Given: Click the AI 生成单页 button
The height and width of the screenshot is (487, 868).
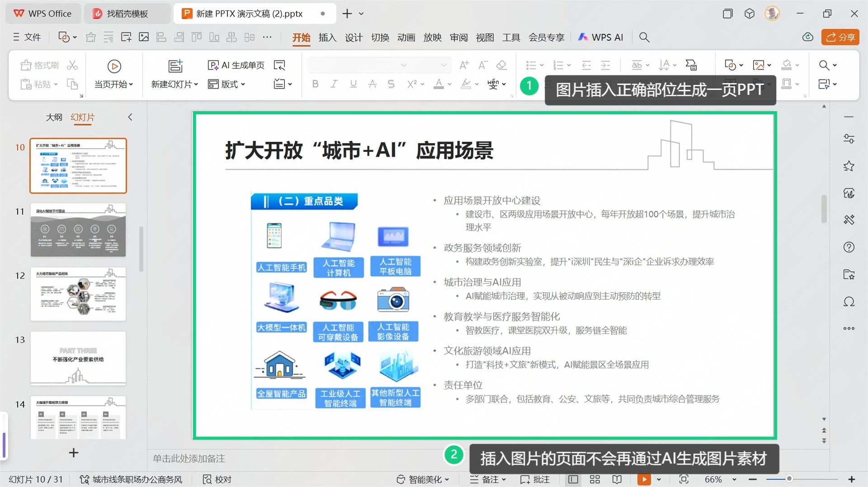Looking at the screenshot, I should click(x=236, y=66).
